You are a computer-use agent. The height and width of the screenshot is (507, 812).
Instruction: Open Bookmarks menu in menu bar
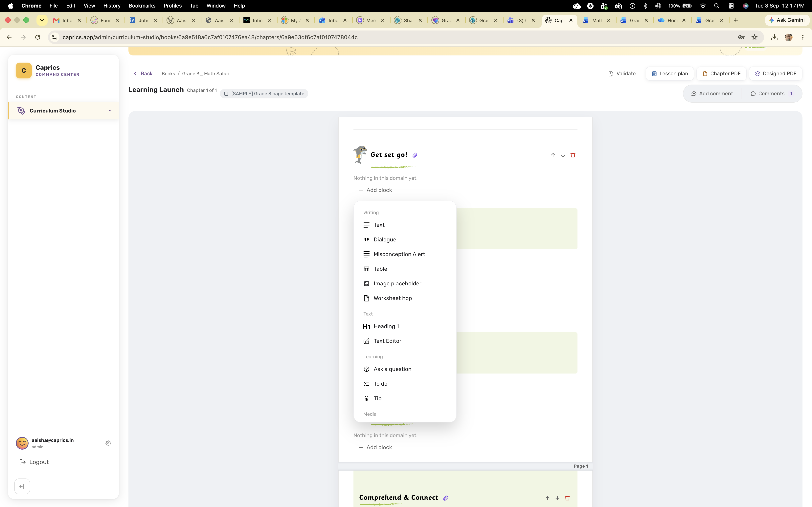pos(142,6)
